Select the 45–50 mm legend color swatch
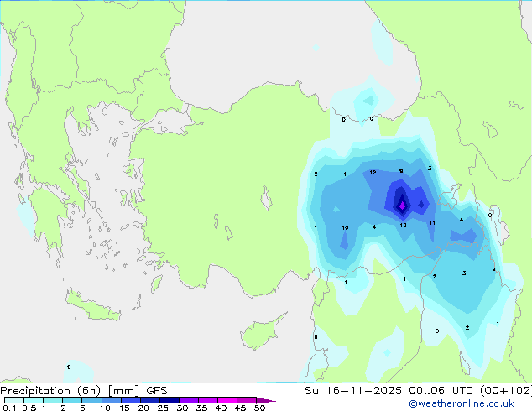 point(247,400)
